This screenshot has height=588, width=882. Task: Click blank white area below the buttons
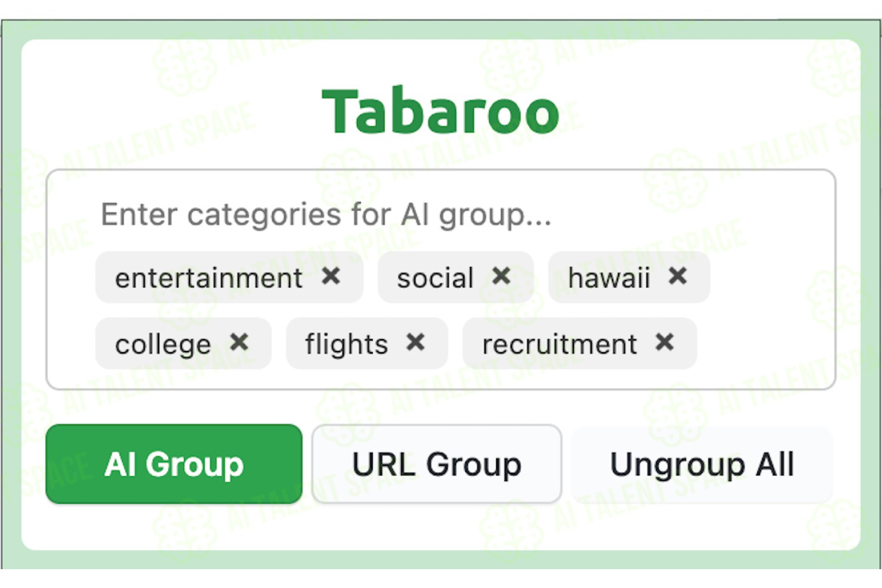click(441, 526)
